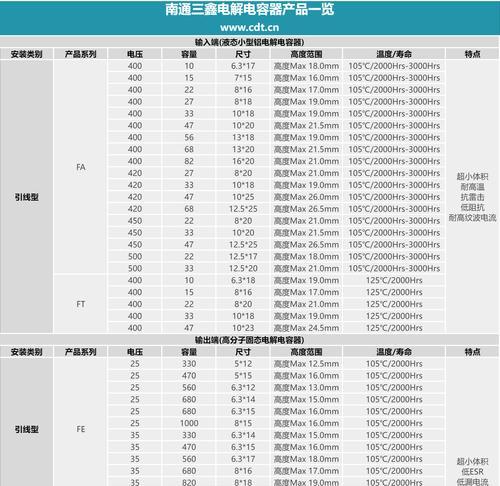Screen dimensions: 500x486
Task: Select the 输入端(液态小型铝电解电容器) section header
Action: click(250, 42)
